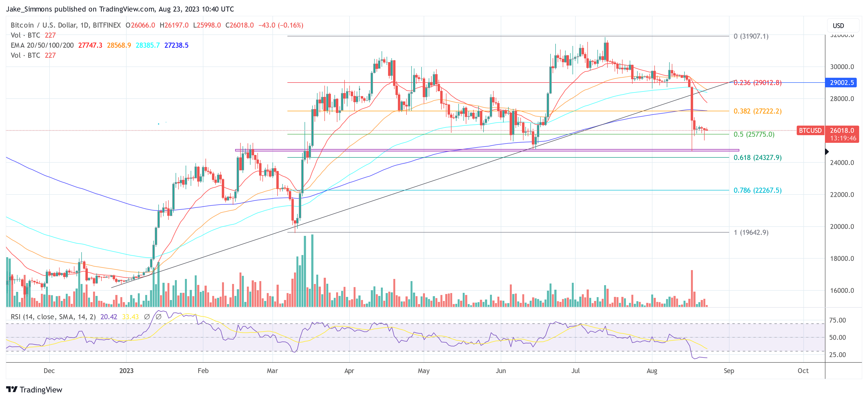This screenshot has width=868, height=400.
Task: Click 20000.0 on the price axis
Action: [x=842, y=227]
